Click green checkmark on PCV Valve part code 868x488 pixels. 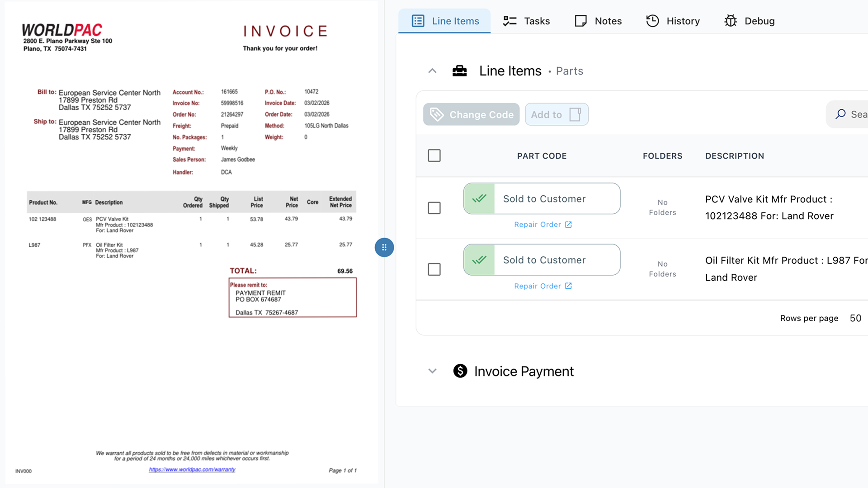point(479,198)
